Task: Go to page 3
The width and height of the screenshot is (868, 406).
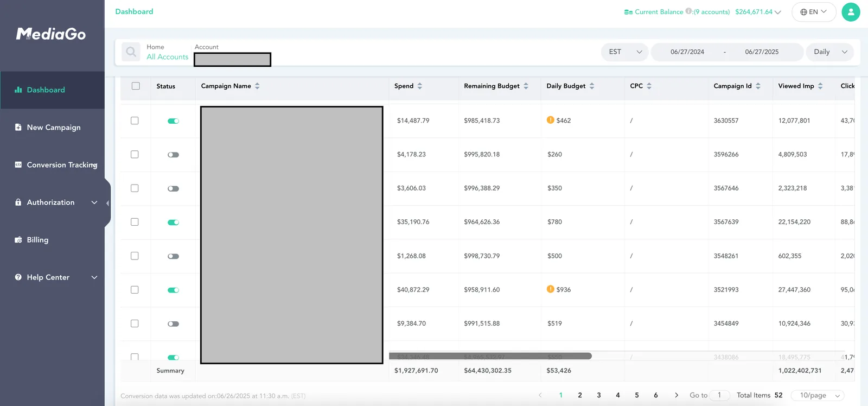Action: coord(599,395)
